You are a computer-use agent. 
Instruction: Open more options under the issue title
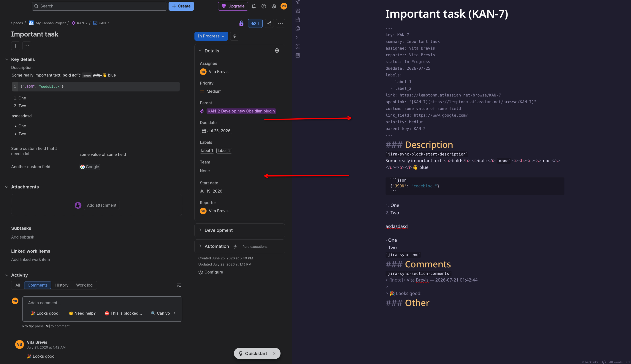click(27, 46)
